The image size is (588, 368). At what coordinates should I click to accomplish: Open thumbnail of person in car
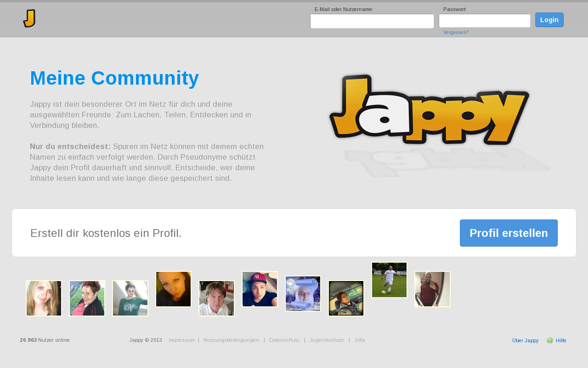(x=346, y=298)
